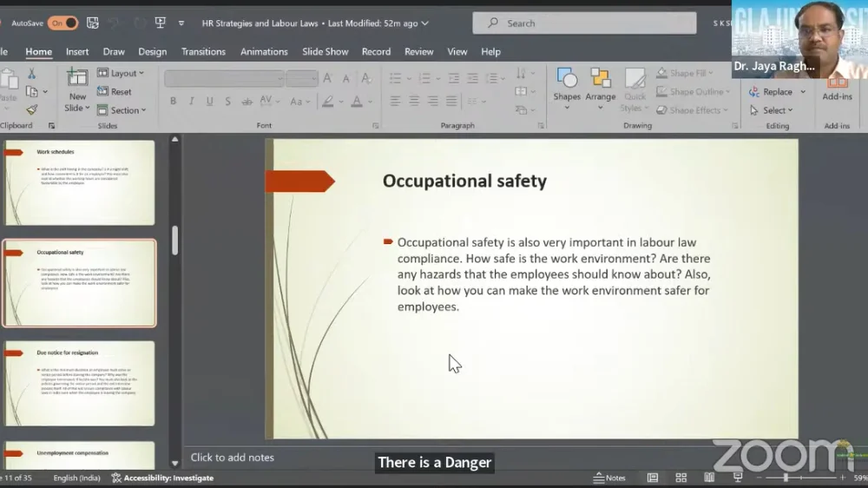This screenshot has height=488, width=868.
Task: Switch to Slide Sorter view icon
Action: [681, 478]
